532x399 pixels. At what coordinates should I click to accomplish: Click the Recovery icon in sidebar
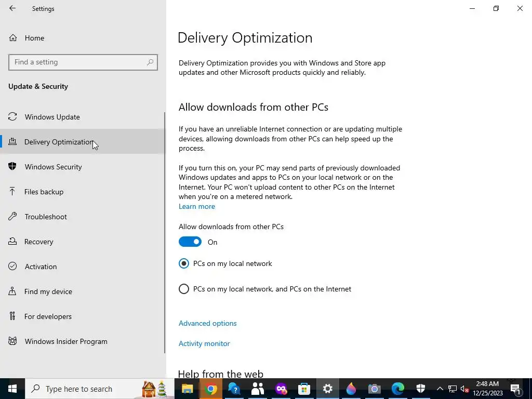tap(12, 241)
